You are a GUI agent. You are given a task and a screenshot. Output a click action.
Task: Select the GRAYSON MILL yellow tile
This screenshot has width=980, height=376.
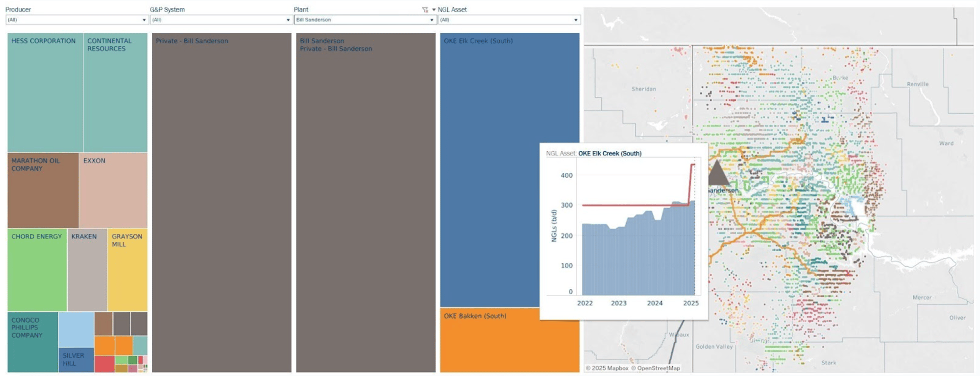(127, 269)
